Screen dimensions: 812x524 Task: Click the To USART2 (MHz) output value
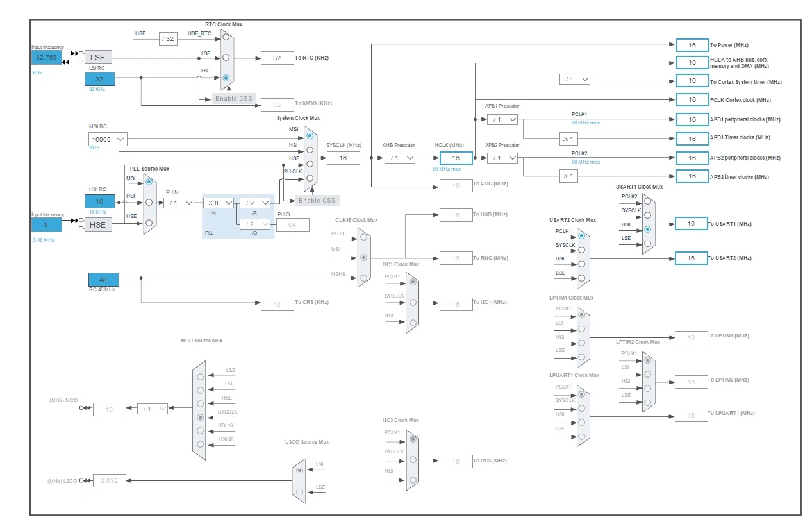tap(692, 258)
